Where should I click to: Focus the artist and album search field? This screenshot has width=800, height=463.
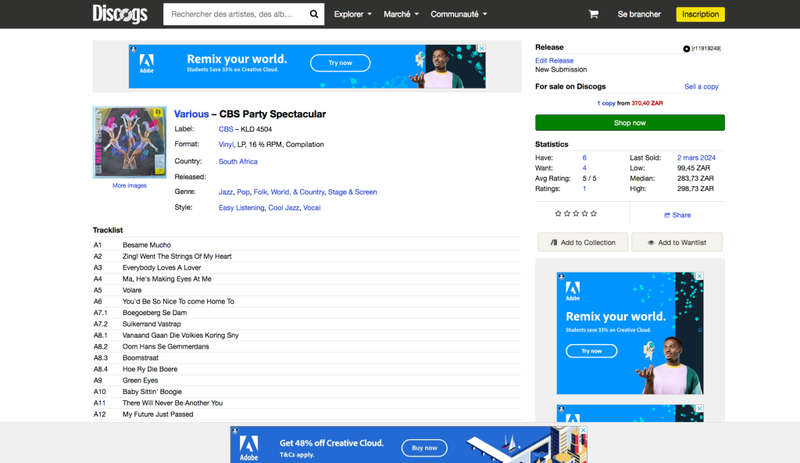click(x=236, y=14)
